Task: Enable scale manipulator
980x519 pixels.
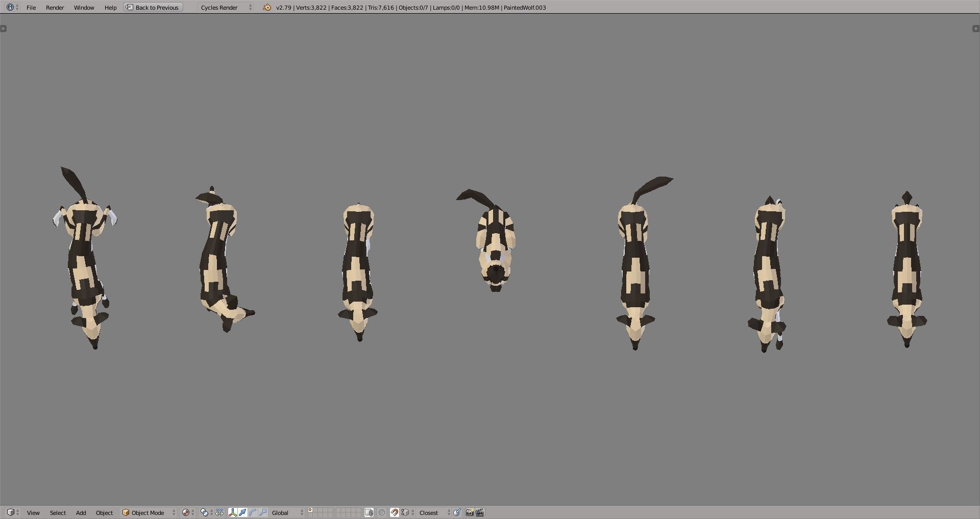Action: (x=263, y=512)
